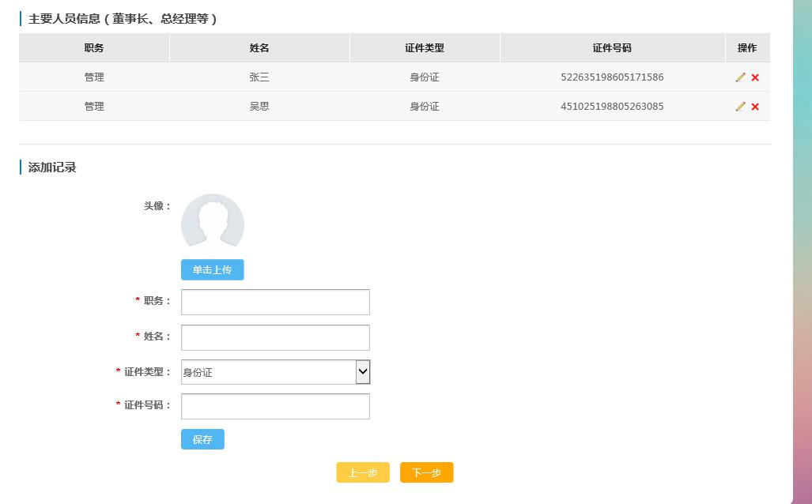This screenshot has width=812, height=504.
Task: Go back with the 上一步 button
Action: [363, 472]
